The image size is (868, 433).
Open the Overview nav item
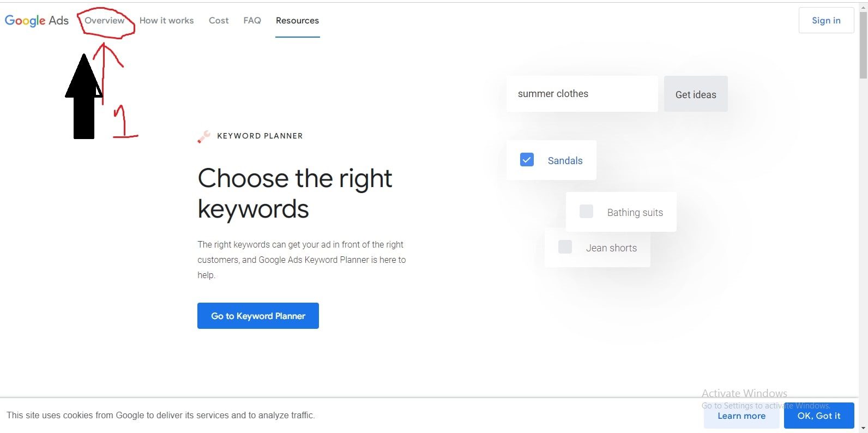coord(105,20)
